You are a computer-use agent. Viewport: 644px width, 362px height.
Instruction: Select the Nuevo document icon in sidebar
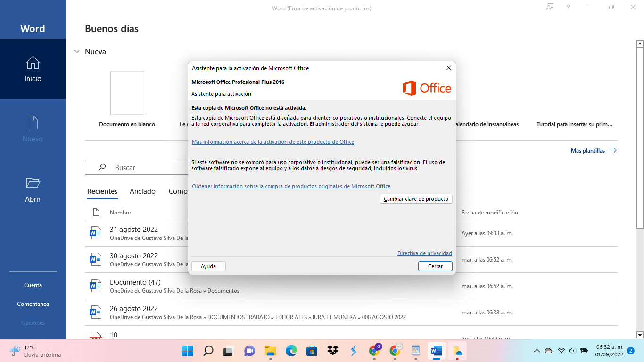pyautogui.click(x=33, y=123)
